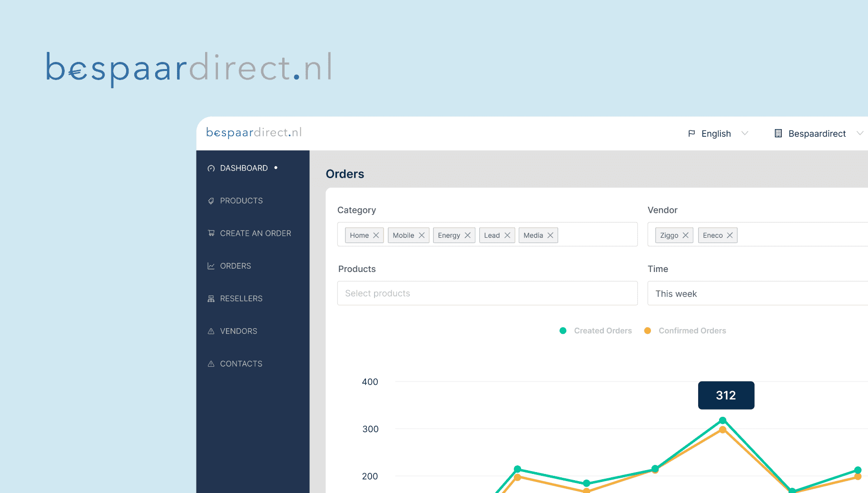
Task: Open the Vendors menu item
Action: (238, 331)
